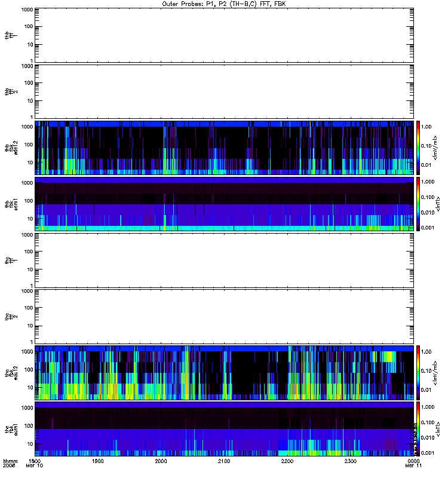Click the '<|mV/m|>' unit label beside thc edc12

435,373
